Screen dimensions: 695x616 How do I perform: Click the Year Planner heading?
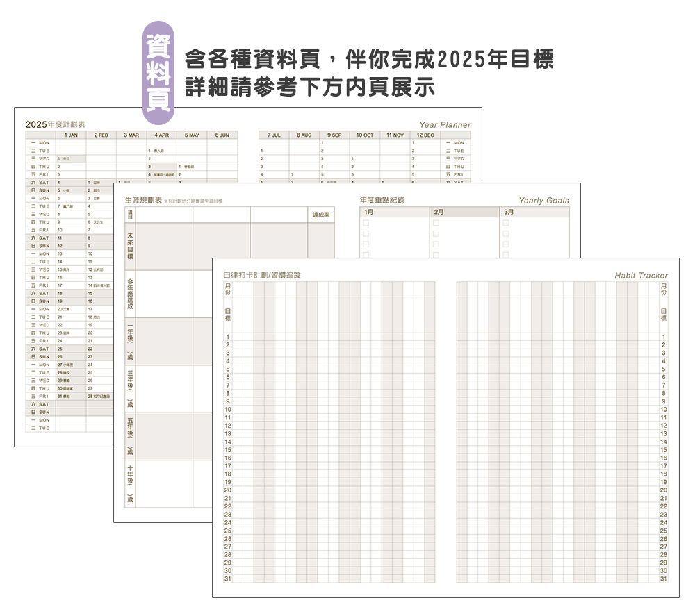point(445,125)
